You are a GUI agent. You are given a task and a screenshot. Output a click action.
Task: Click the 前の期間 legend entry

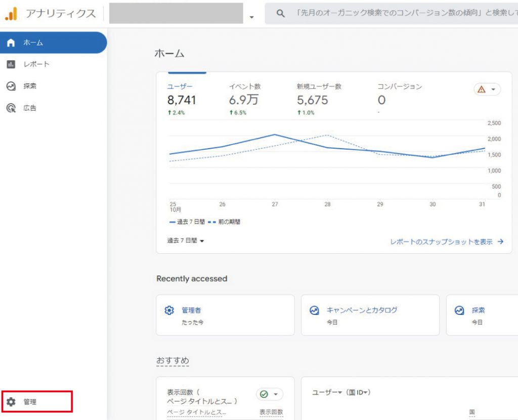tap(224, 222)
